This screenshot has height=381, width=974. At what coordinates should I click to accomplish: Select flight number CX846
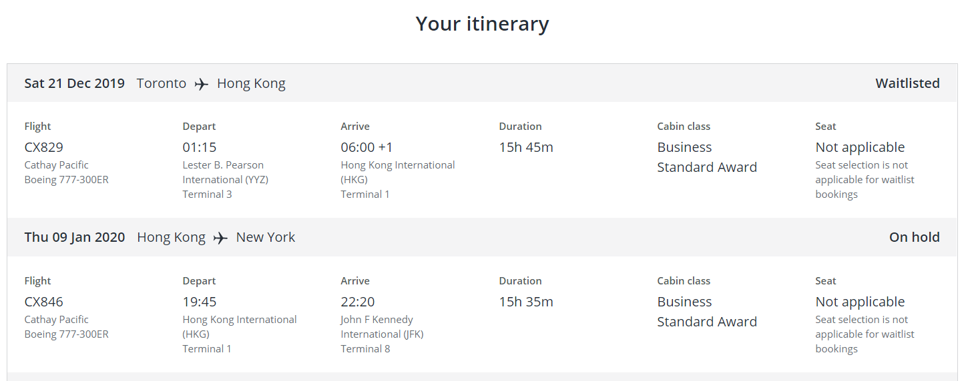(x=43, y=302)
